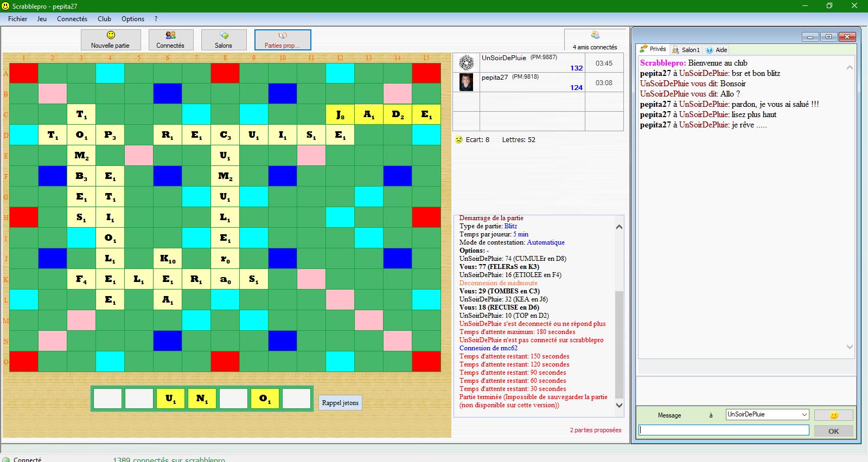
Task: Click the 2 parties proposées link
Action: coord(595,430)
